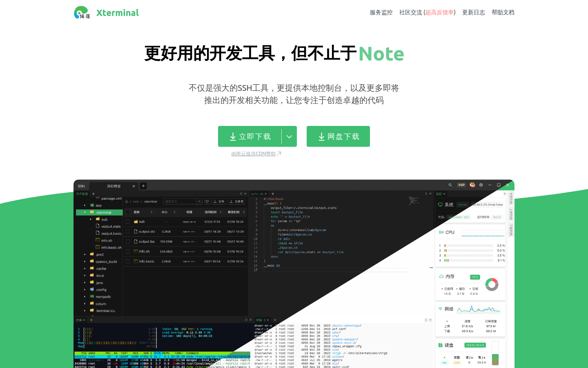The width and height of the screenshot is (588, 368).
Task: Open the settings gear in app title bar
Action: click(x=481, y=185)
